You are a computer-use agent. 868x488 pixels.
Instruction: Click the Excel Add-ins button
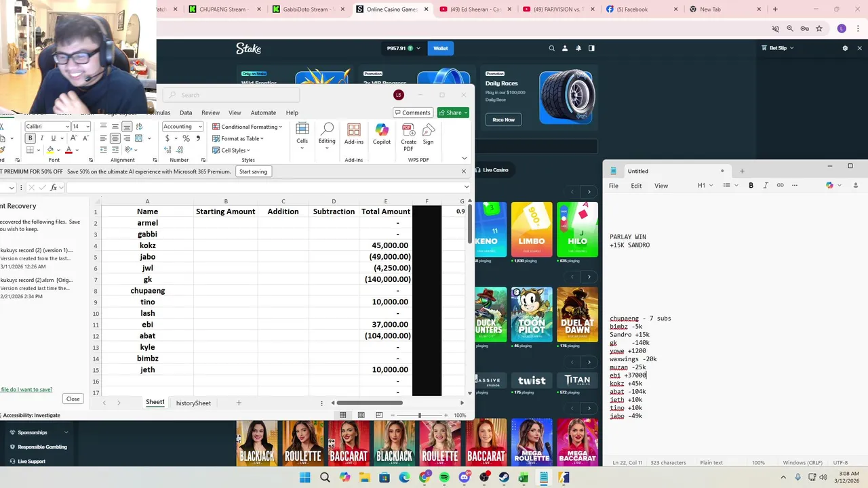pyautogui.click(x=354, y=134)
